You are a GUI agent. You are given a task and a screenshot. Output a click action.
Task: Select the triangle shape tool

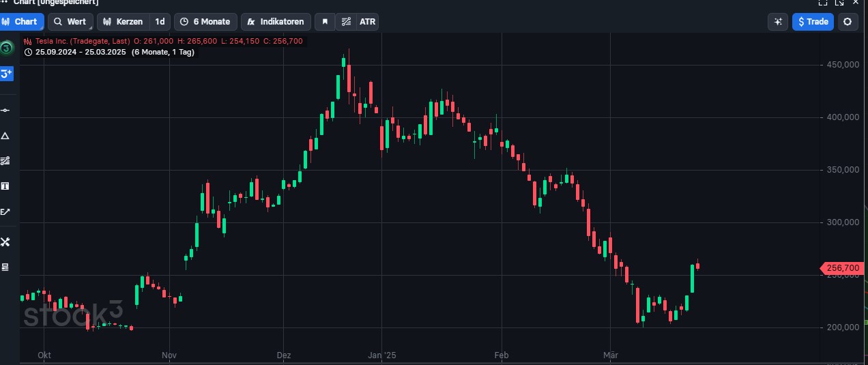pyautogui.click(x=5, y=136)
